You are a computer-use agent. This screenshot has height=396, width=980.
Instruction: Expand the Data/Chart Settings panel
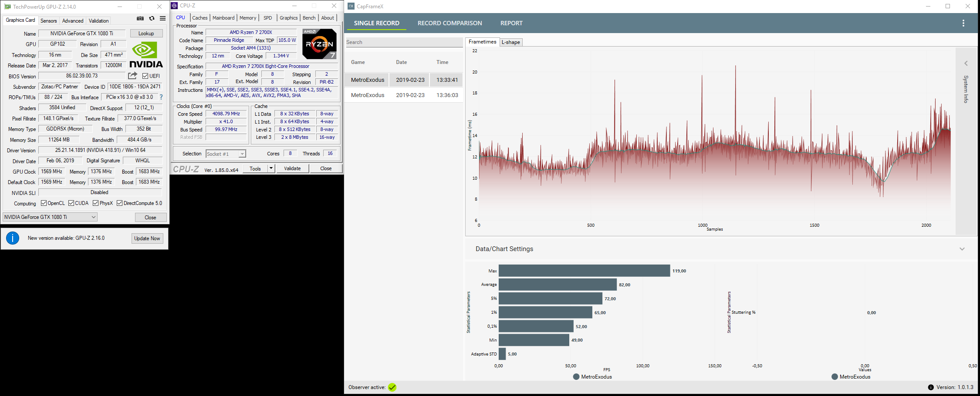click(x=962, y=249)
